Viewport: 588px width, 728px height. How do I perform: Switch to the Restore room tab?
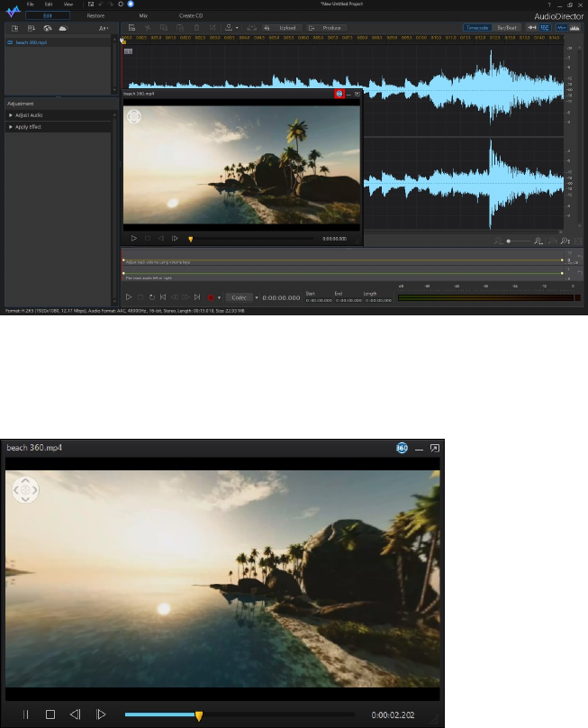[x=95, y=16]
